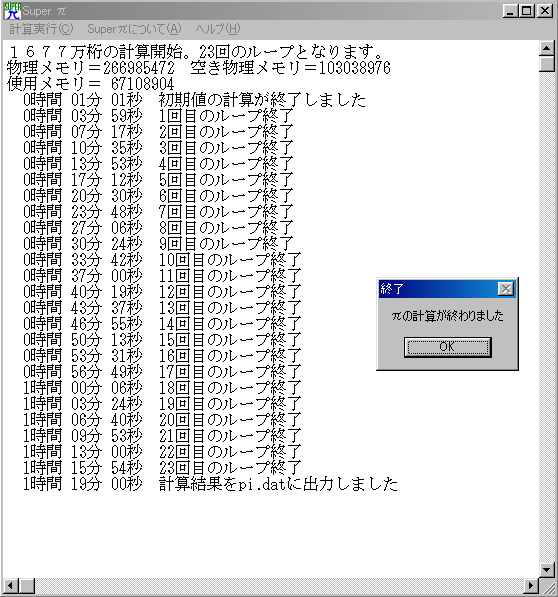Click the pi.dat output result line
Screen dimensions: 558x597
210,484
